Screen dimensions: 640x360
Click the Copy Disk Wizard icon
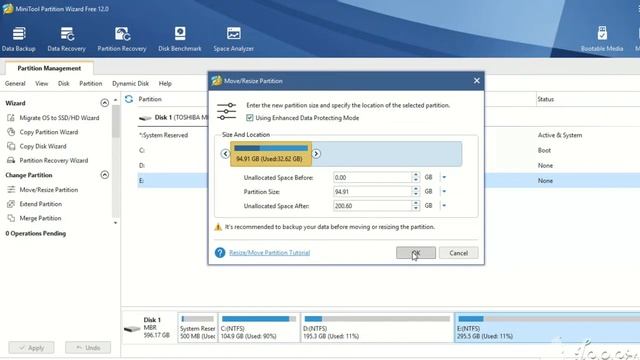pyautogui.click(x=11, y=146)
